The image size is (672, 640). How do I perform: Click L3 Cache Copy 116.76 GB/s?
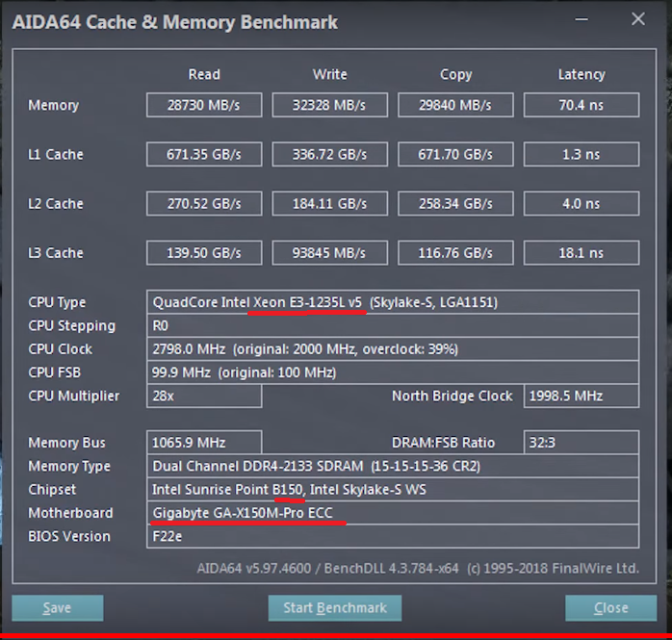click(x=455, y=253)
